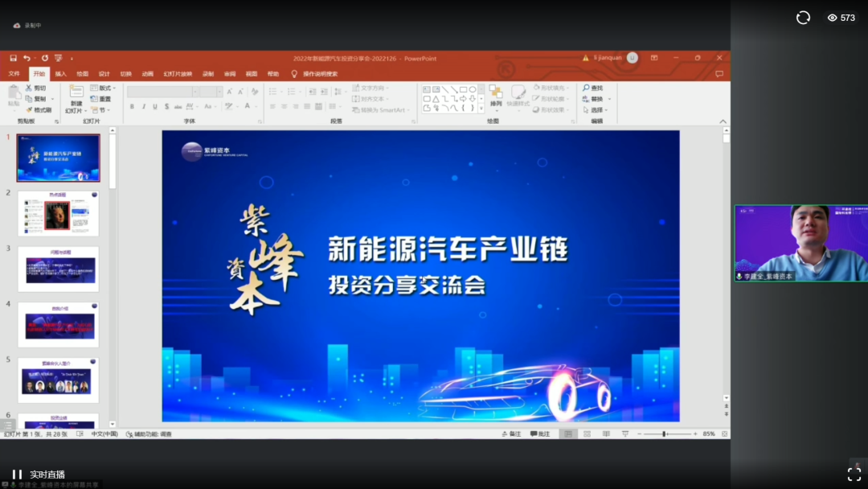
Task: Switch to the Design (设计) tab
Action: 104,74
